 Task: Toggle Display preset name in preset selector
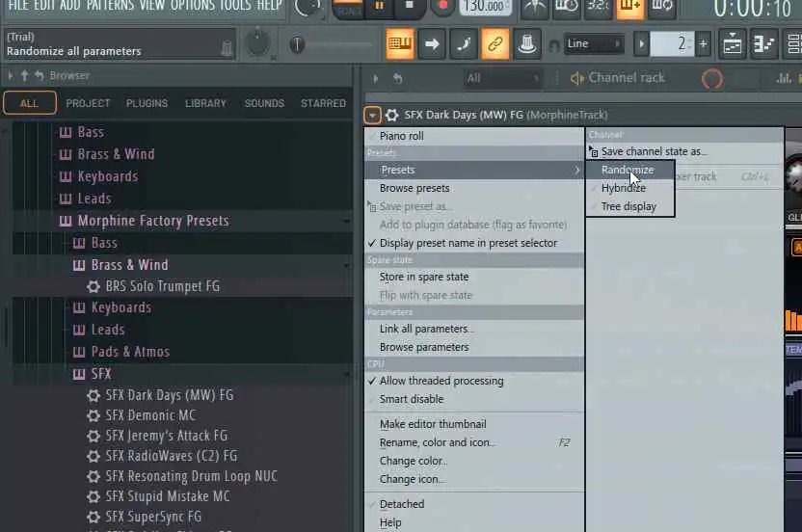pos(474,243)
